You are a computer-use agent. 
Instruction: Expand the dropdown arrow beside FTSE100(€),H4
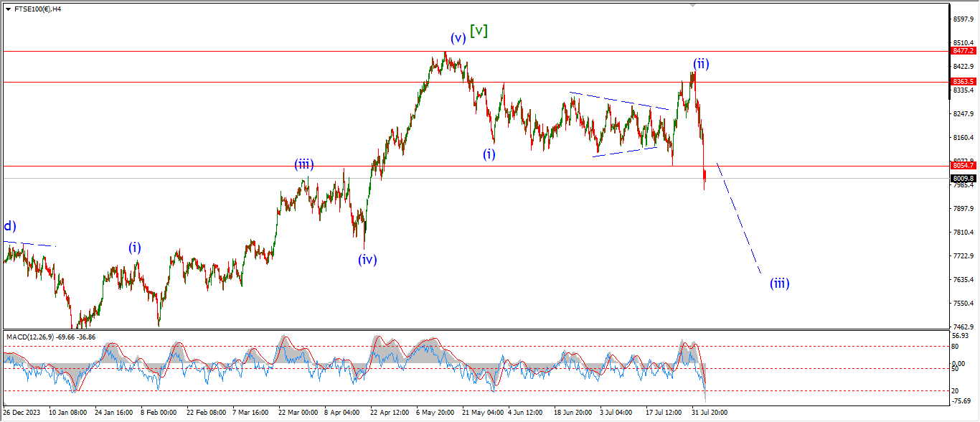pyautogui.click(x=8, y=9)
